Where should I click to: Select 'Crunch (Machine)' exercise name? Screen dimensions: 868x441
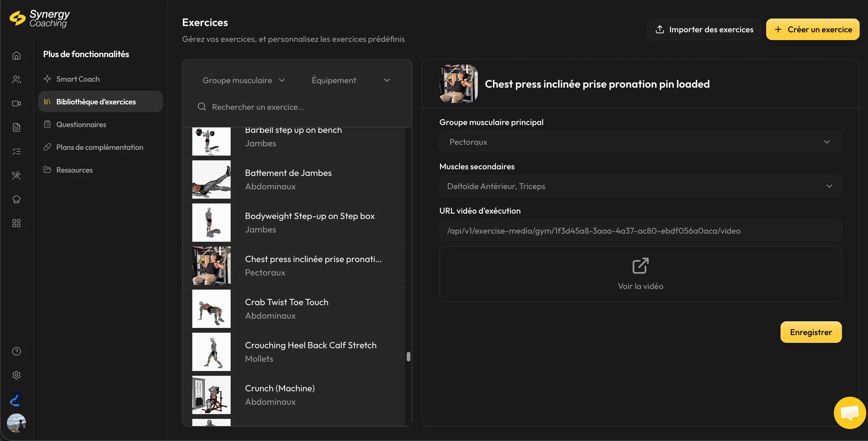(x=280, y=388)
